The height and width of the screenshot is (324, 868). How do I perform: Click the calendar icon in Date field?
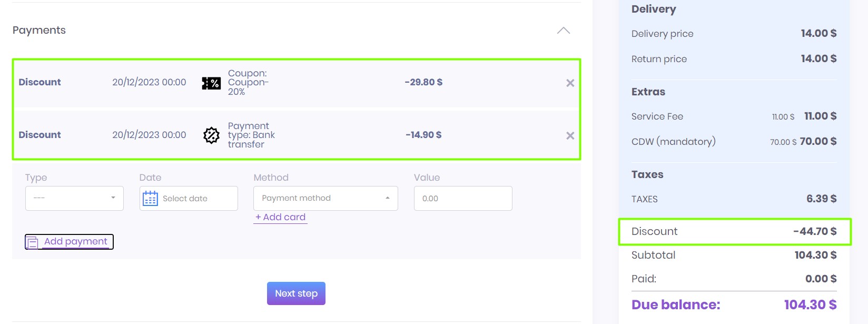click(x=150, y=199)
